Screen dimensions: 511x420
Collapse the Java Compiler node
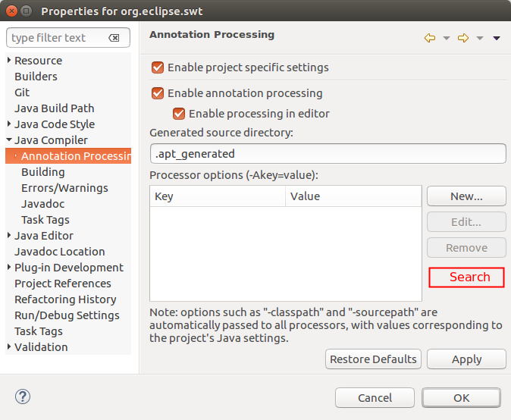[x=9, y=139]
